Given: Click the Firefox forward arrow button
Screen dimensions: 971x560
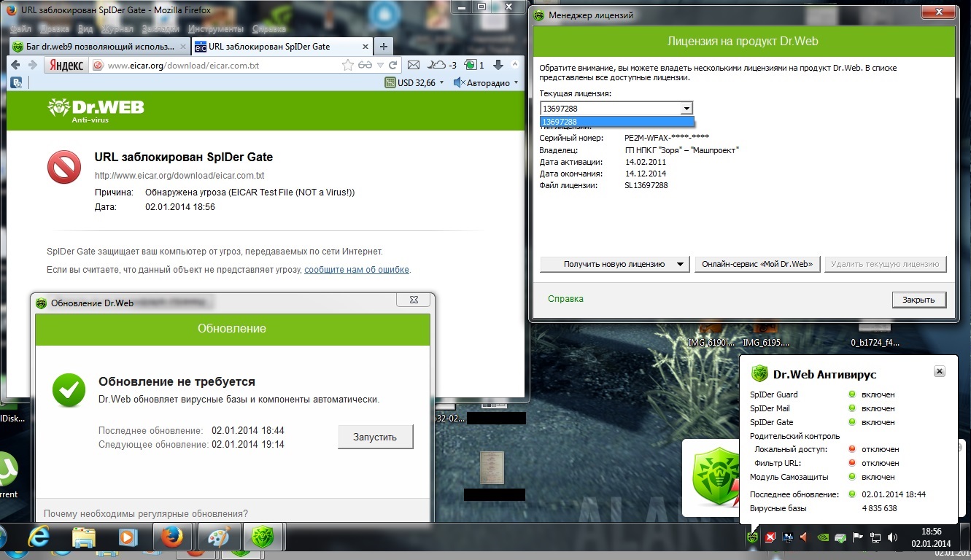Looking at the screenshot, I should (32, 66).
